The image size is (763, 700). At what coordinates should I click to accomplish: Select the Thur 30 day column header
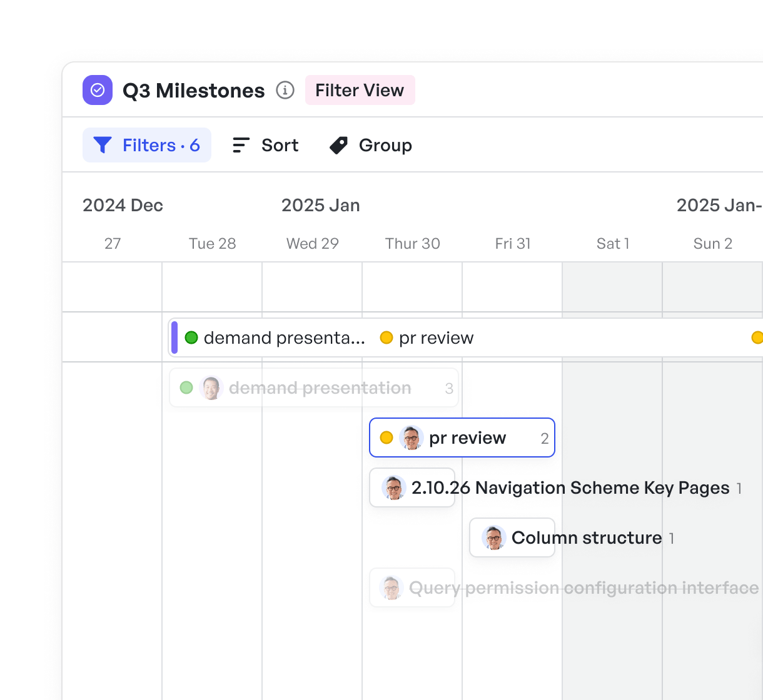tap(413, 243)
